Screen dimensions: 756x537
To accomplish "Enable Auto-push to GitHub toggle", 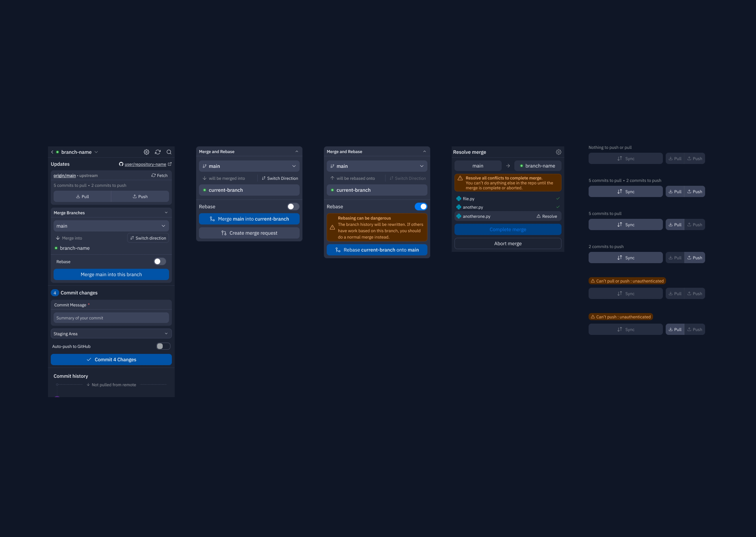I will coord(163,346).
